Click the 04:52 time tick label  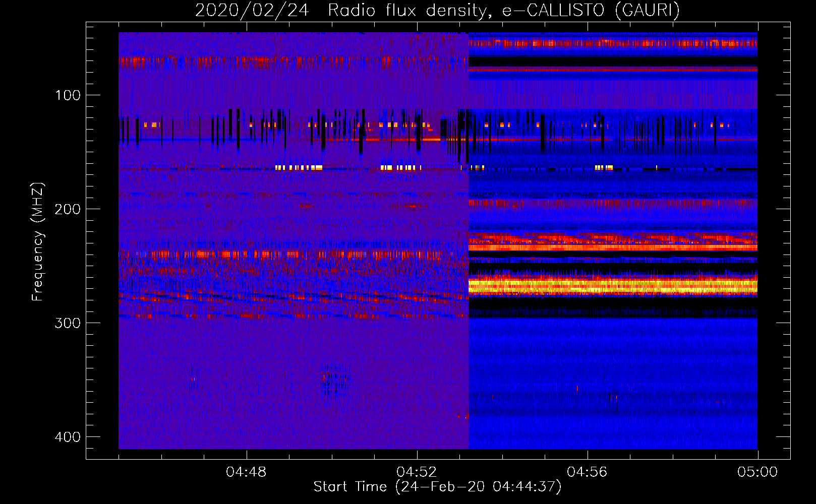(417, 472)
